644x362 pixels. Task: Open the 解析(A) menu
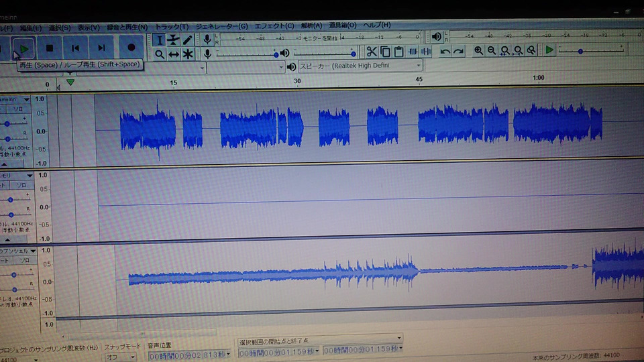[311, 25]
